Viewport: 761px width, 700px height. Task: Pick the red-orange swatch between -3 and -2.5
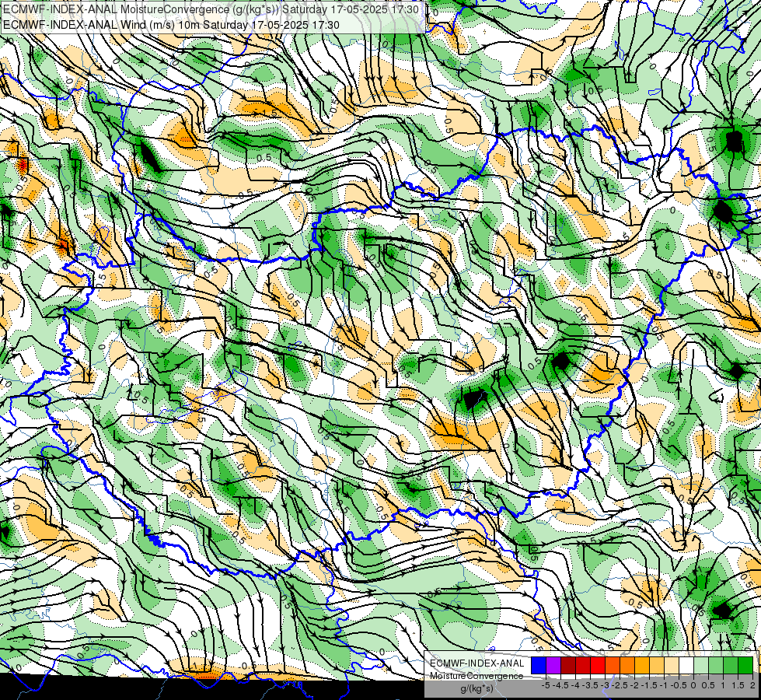tap(613, 666)
